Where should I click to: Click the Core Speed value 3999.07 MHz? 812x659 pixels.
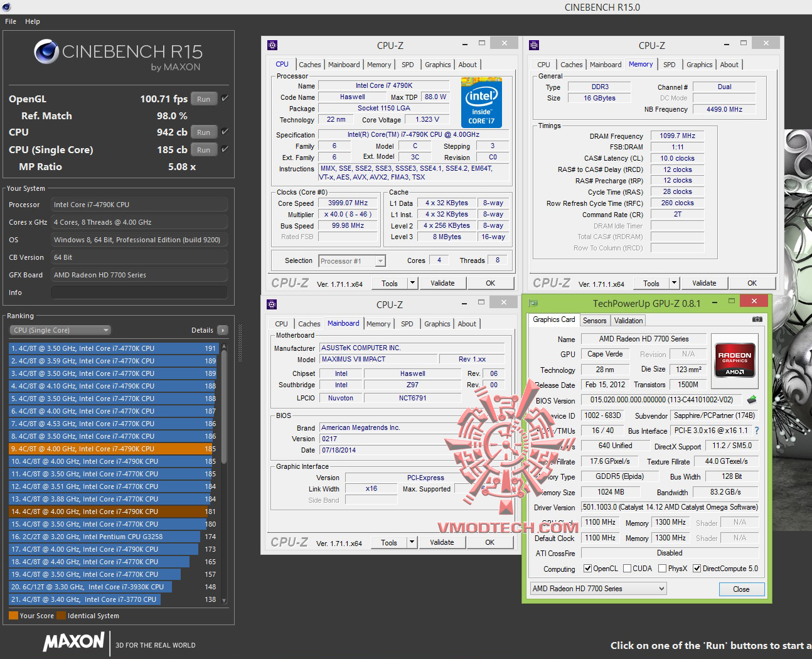348,203
